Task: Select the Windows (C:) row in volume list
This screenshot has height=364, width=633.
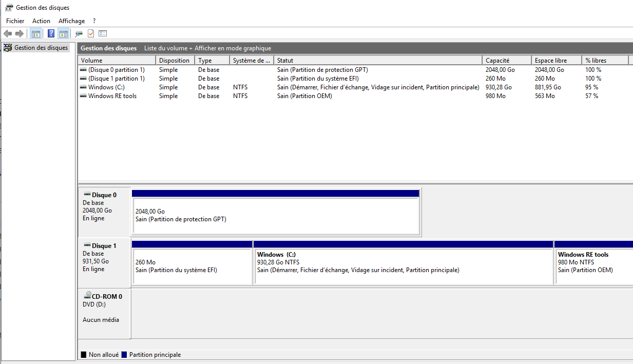Action: click(x=106, y=87)
